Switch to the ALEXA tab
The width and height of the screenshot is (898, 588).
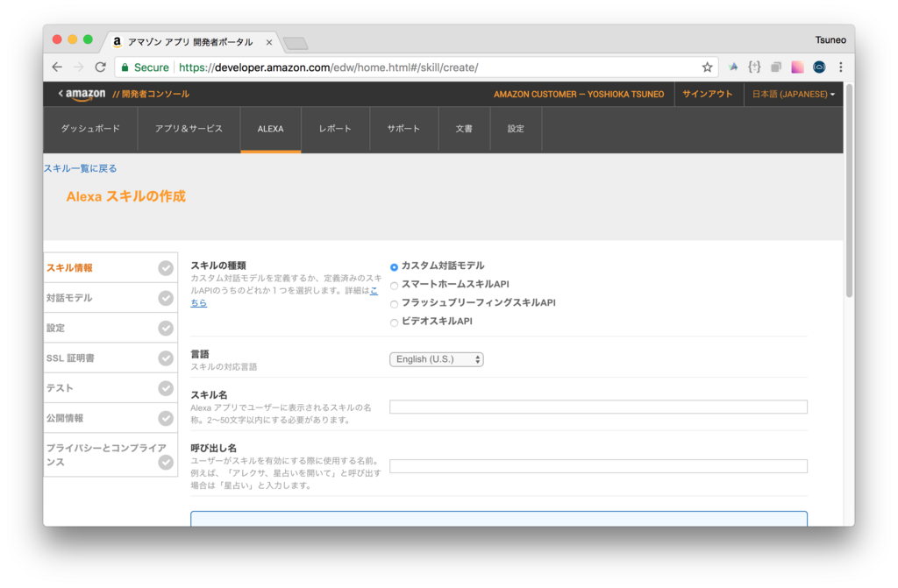click(x=270, y=129)
